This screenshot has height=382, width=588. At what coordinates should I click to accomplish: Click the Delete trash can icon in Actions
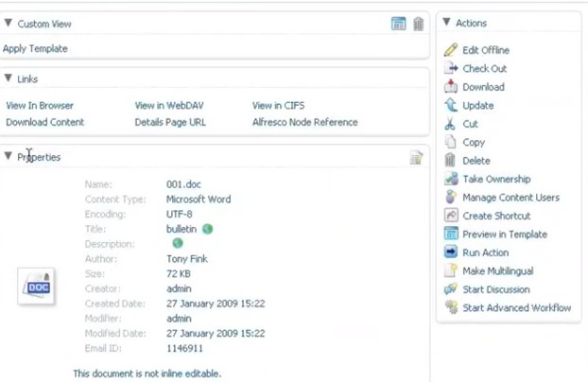pyautogui.click(x=451, y=161)
